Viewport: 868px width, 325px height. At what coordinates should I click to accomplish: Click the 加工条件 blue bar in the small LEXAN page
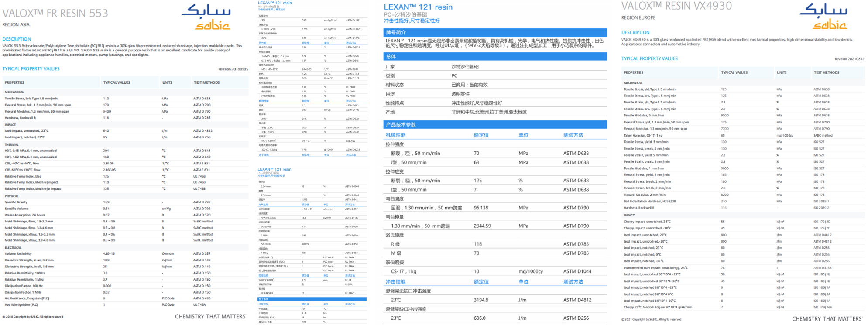(x=312, y=299)
